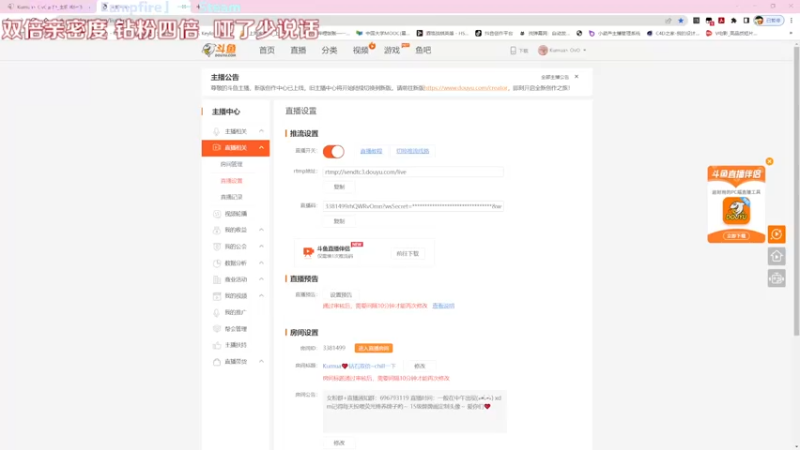Viewport: 800px width, 450px height.
Task: Open the 直播教程 link
Action: coord(371,151)
